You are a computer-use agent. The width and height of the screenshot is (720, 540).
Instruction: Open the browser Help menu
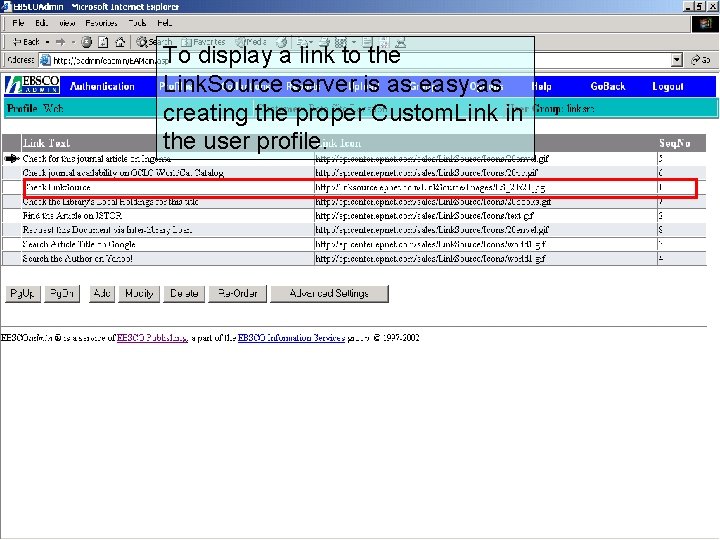pos(164,23)
